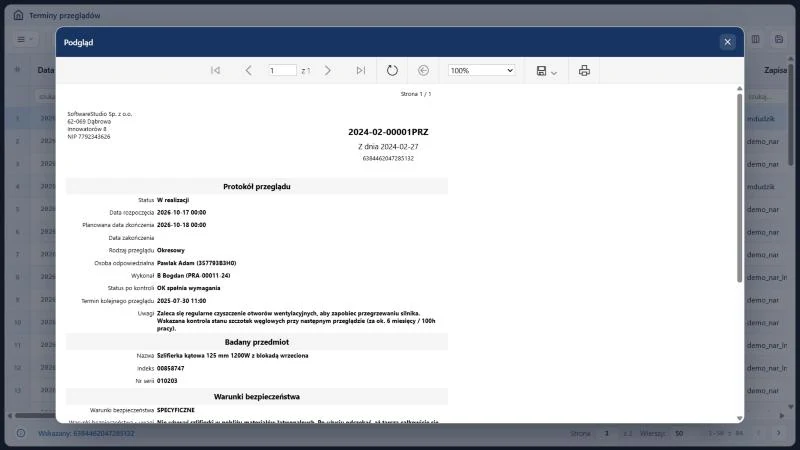The image size is (800, 450).
Task: Open the 100% zoom dropdown
Action: (481, 70)
